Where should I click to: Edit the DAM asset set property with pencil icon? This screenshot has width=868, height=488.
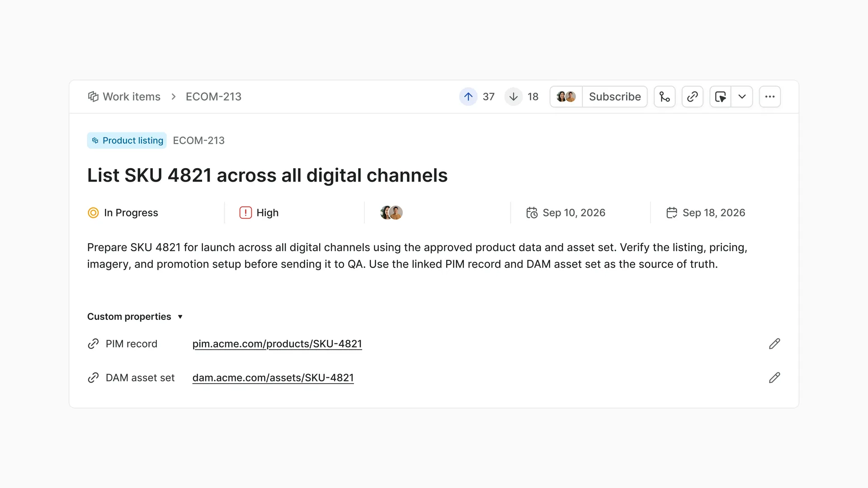(774, 378)
